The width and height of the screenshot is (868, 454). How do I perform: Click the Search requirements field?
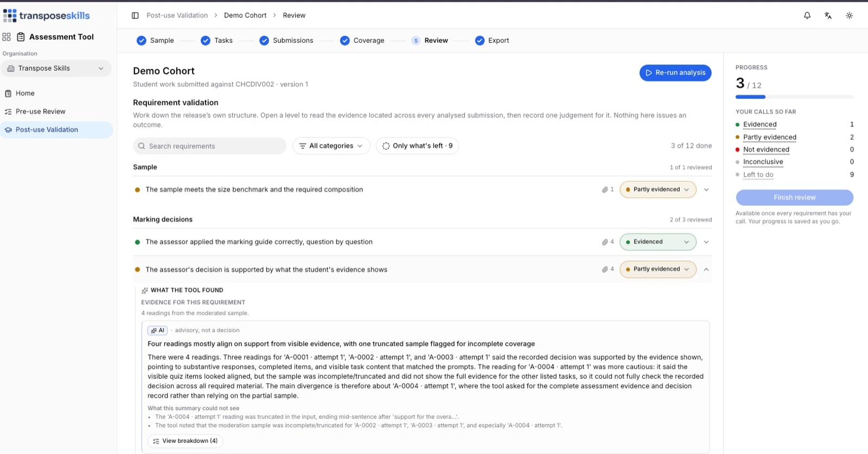tap(209, 146)
